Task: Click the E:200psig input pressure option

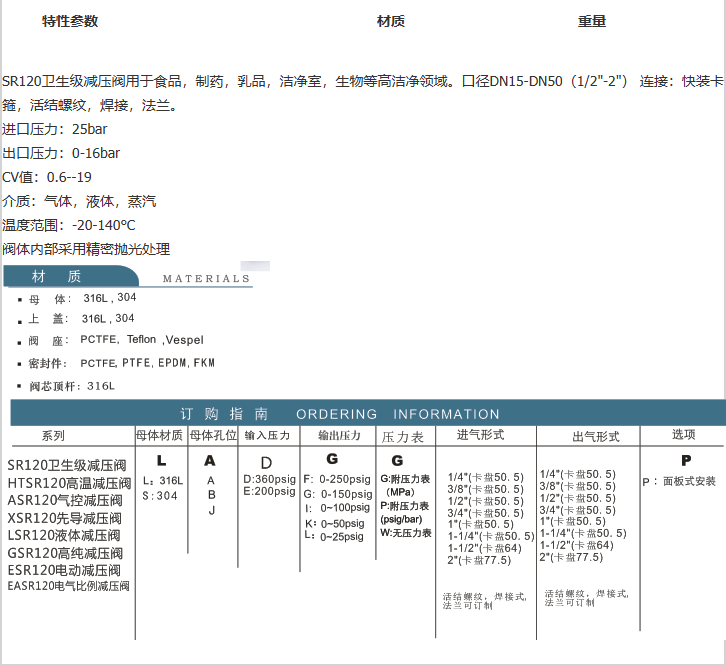Action: point(269,491)
